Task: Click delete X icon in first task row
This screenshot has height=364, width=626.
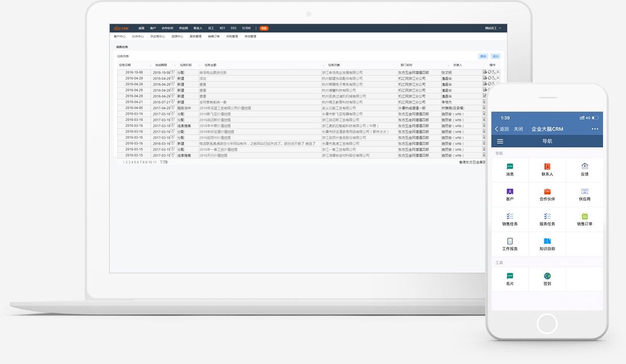Action: point(498,72)
